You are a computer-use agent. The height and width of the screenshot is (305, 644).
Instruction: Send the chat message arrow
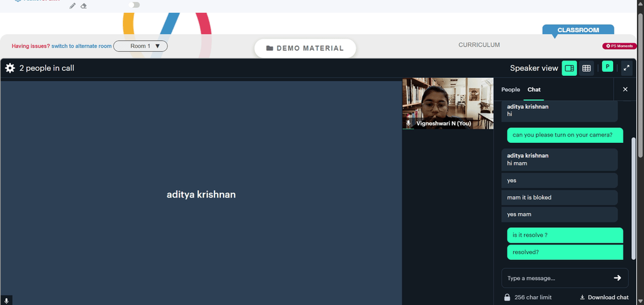tap(618, 278)
